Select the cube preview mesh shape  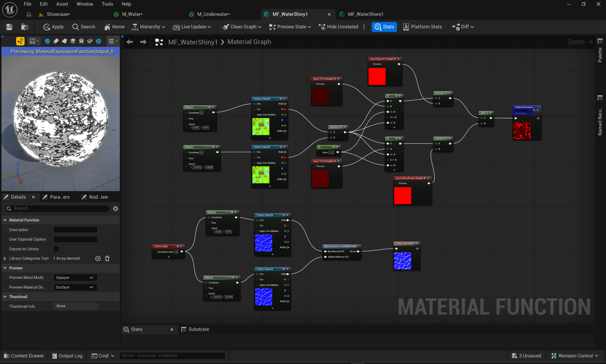73,41
